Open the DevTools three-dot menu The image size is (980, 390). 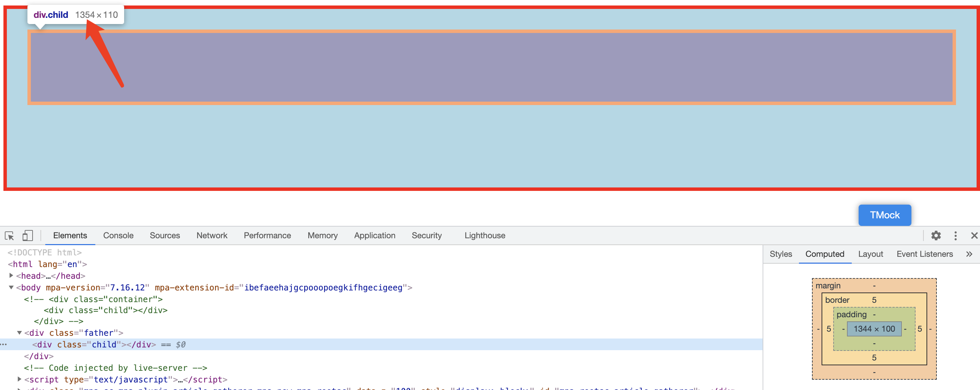coord(955,236)
